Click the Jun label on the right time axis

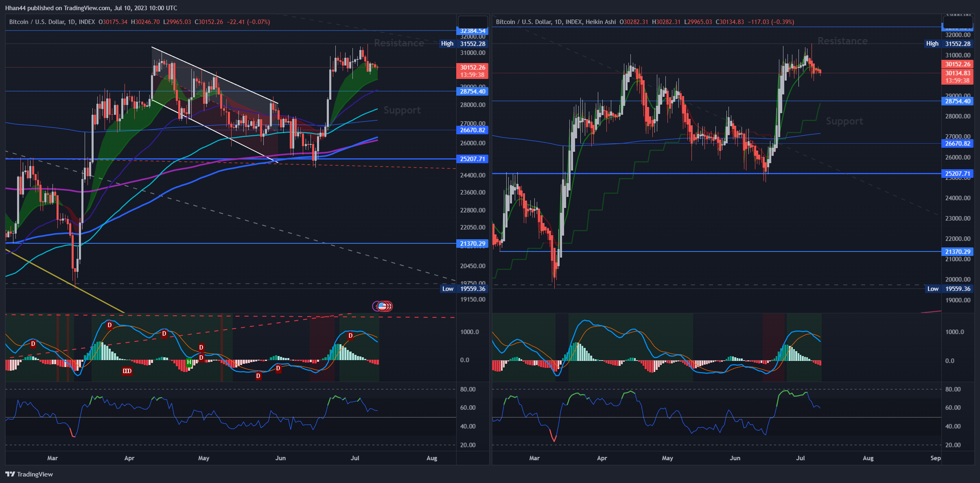click(735, 458)
